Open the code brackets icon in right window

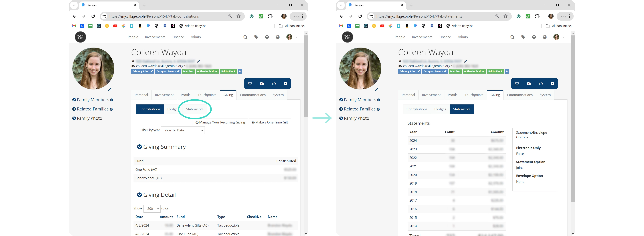click(541, 84)
